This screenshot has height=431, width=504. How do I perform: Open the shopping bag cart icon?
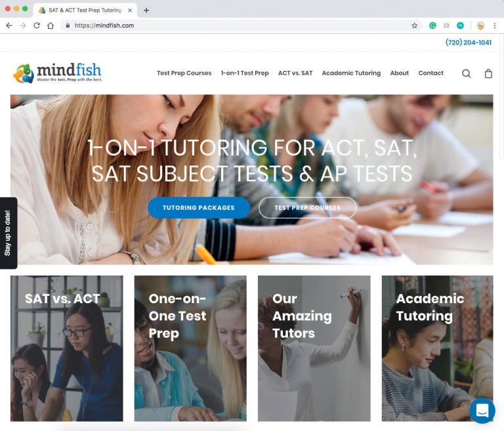[488, 73]
